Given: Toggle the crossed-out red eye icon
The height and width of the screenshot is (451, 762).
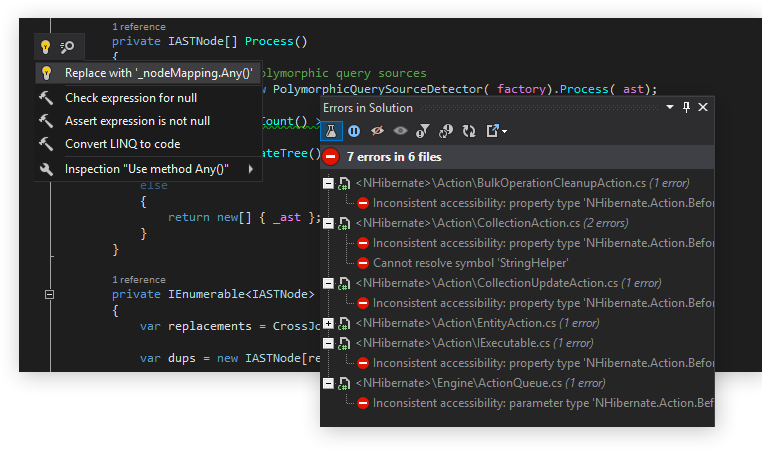Looking at the screenshot, I should tap(377, 131).
